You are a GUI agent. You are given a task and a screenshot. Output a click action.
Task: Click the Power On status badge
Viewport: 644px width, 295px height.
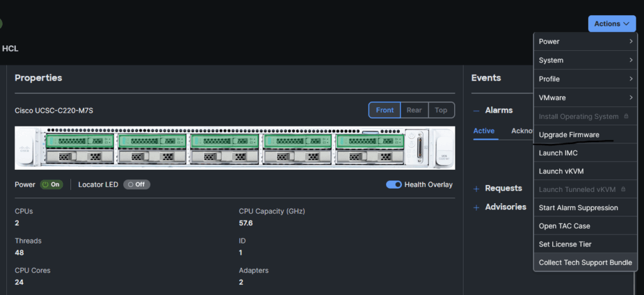pos(52,184)
